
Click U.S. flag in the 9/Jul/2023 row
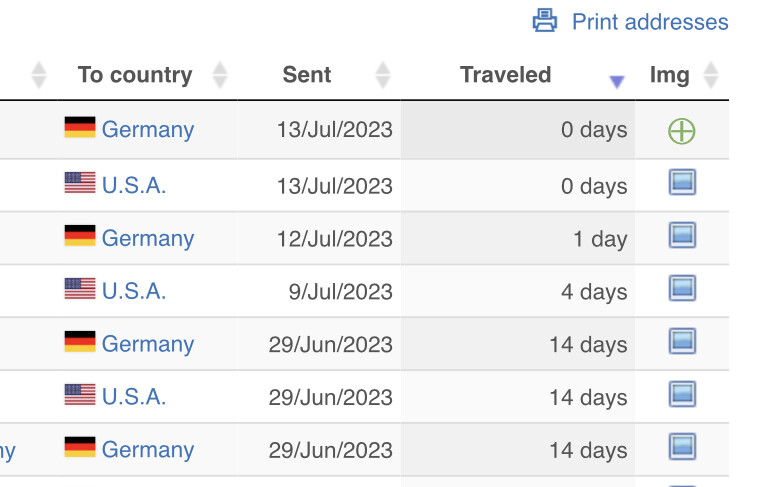click(x=80, y=290)
